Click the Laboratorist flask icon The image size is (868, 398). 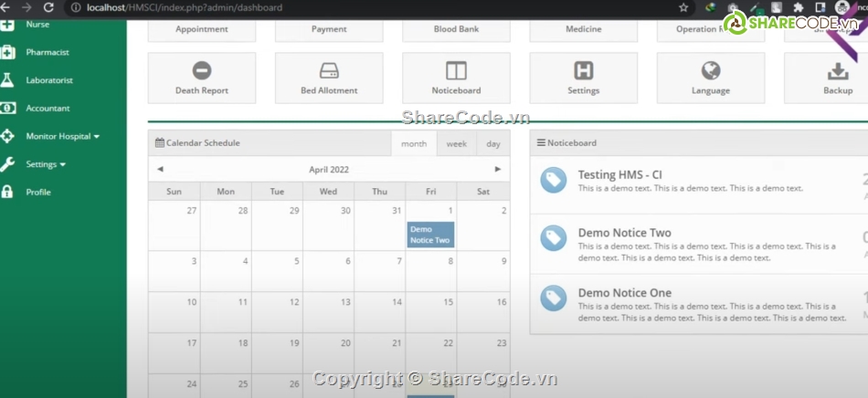(6, 80)
